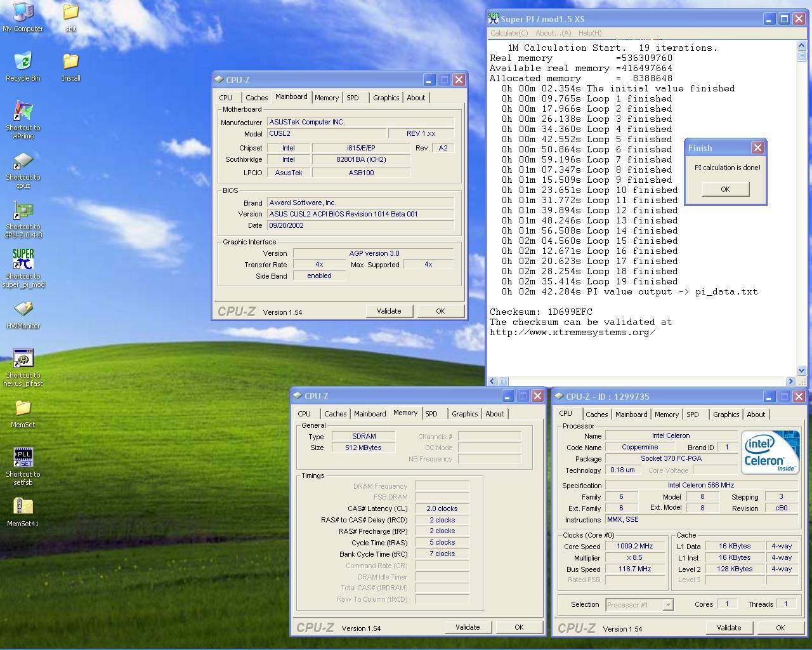The image size is (812, 650).
Task: Click Super PI vertical scrollbar down arrow
Action: (x=801, y=370)
